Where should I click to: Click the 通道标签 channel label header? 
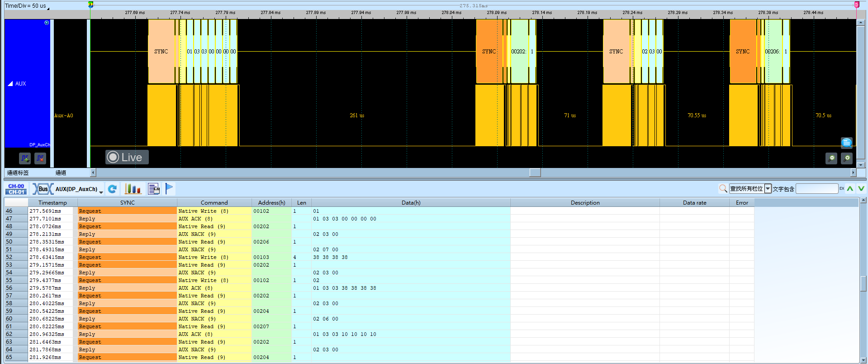click(18, 172)
